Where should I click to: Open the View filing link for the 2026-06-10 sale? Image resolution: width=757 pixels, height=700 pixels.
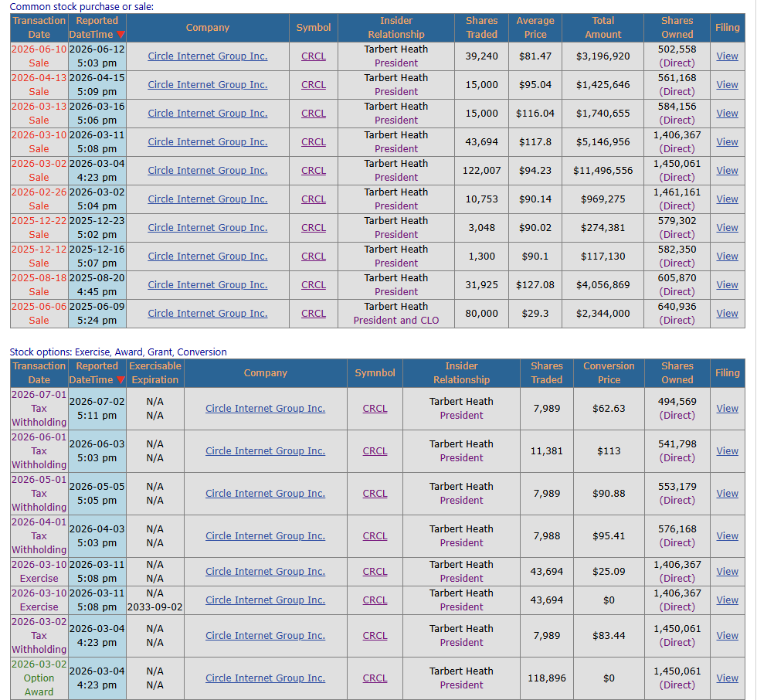click(727, 56)
